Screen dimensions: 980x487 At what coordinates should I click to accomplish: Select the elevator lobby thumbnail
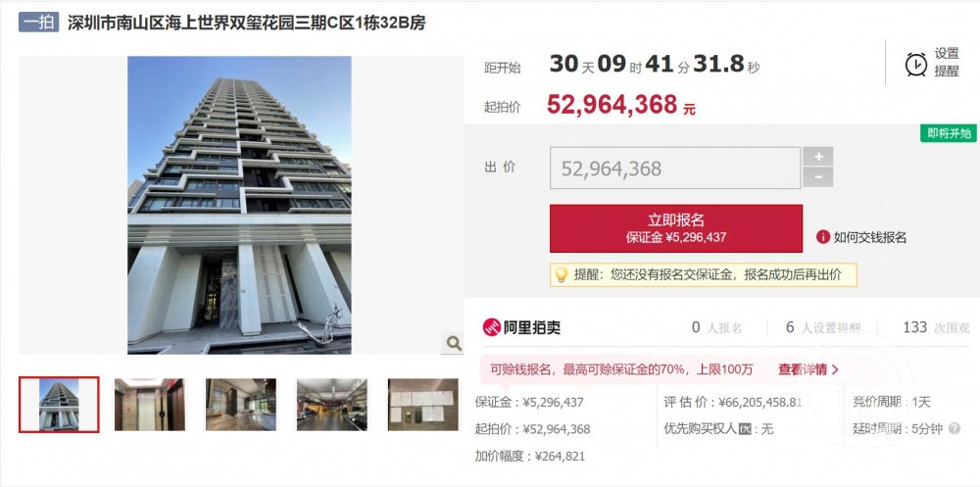149,405
